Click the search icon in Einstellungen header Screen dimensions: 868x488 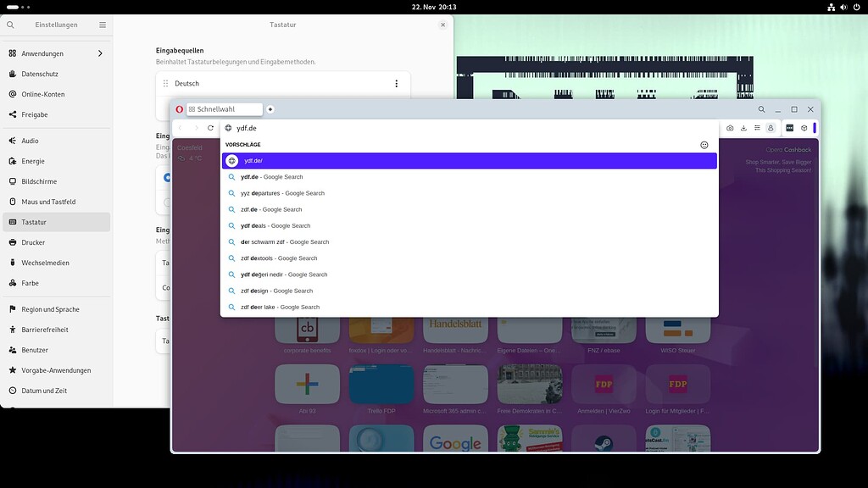[10, 25]
